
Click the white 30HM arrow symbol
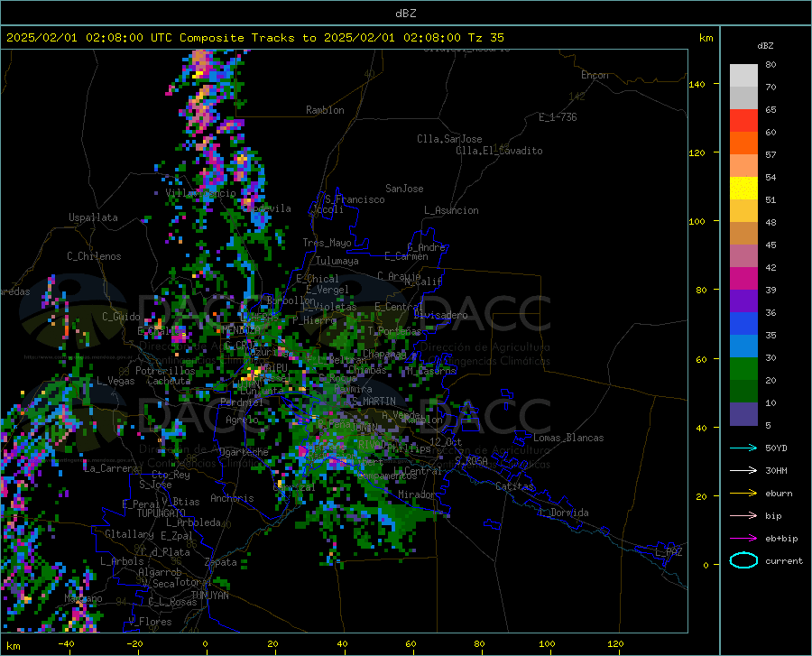pos(743,471)
